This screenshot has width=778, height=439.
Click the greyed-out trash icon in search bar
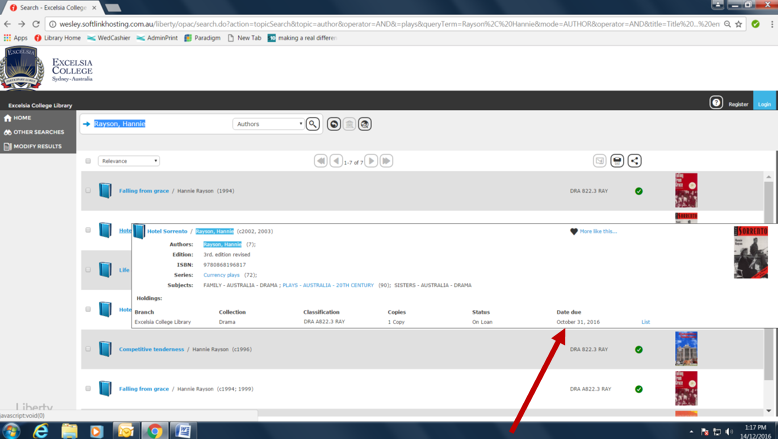tap(349, 124)
